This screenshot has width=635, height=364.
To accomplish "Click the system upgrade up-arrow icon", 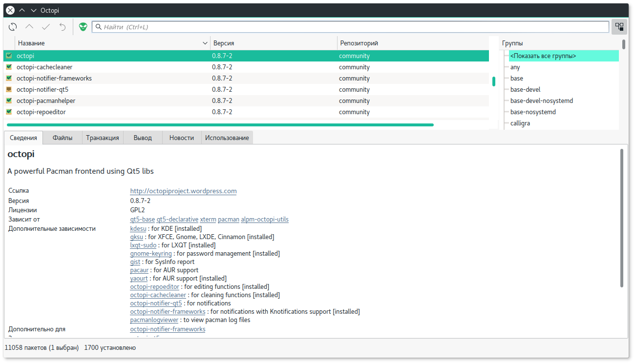I will tap(29, 27).
